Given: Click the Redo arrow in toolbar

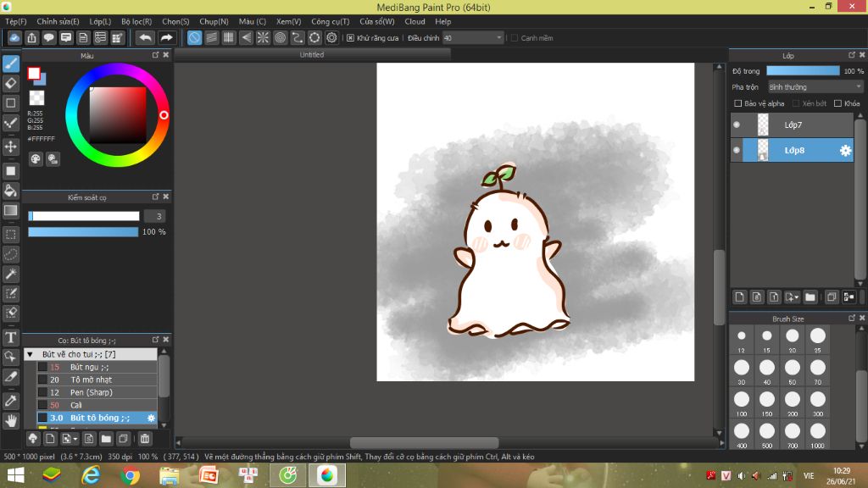Looking at the screenshot, I should pos(166,37).
